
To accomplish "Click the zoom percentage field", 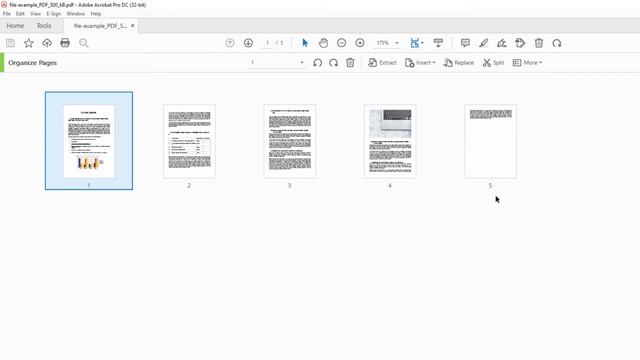I will (383, 43).
